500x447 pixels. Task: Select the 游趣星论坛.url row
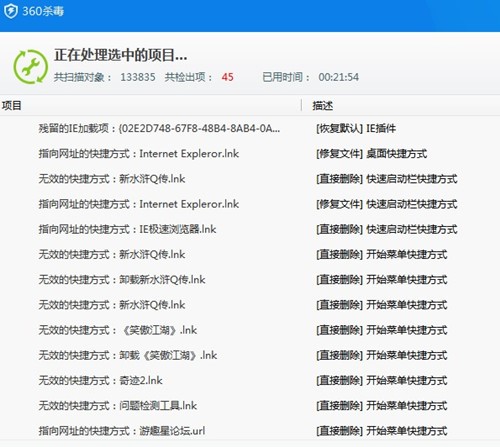point(250,431)
